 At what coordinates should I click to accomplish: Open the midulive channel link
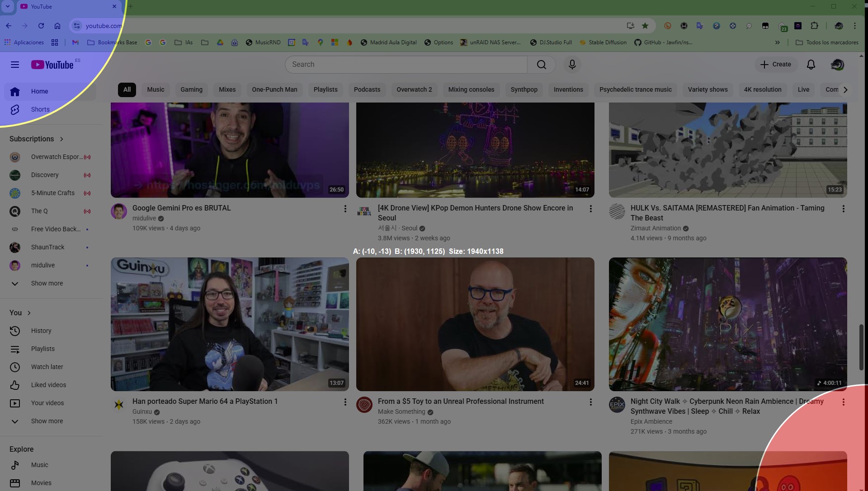click(144, 218)
